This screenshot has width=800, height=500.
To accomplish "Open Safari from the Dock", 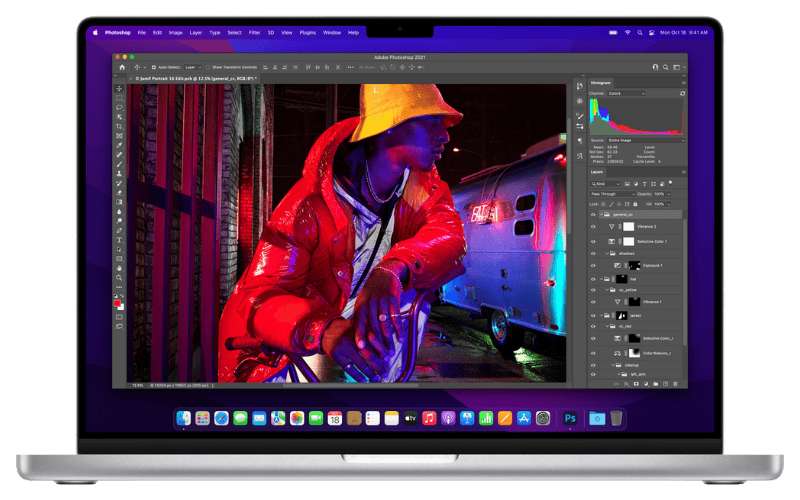I will tap(221, 418).
